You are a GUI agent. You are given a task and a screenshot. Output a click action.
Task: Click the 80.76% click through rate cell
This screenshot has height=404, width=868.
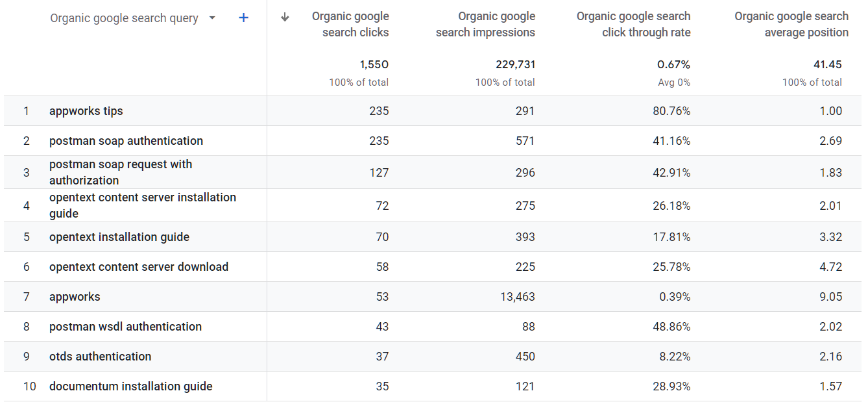point(671,111)
